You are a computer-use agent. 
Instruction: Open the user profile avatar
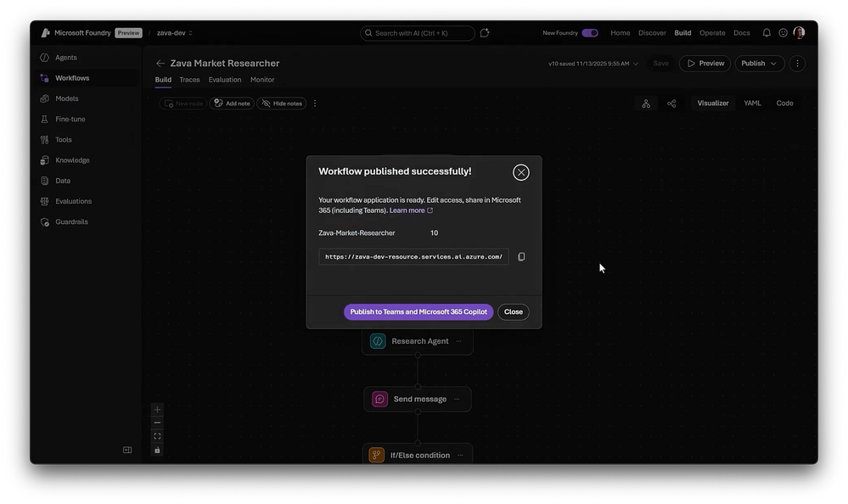(x=799, y=33)
